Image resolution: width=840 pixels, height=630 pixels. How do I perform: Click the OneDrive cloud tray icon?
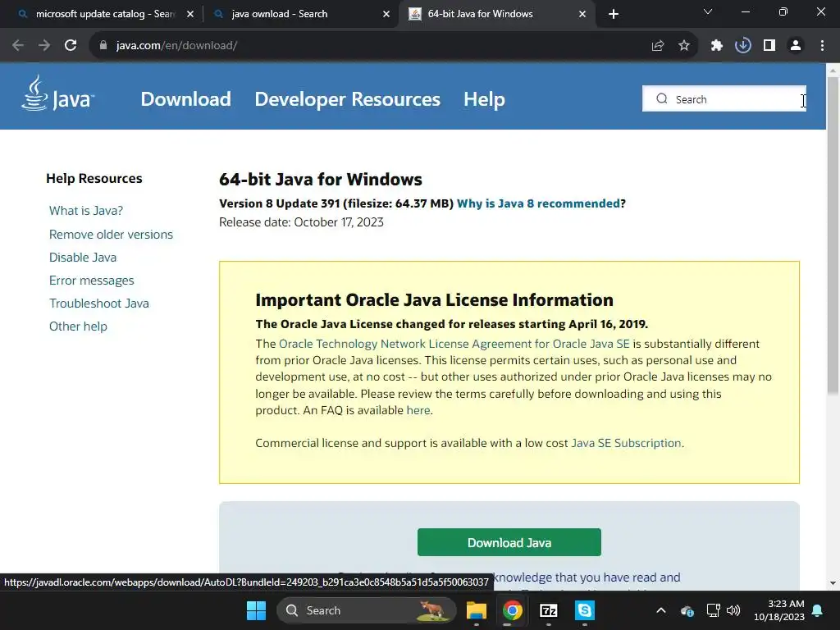tap(687, 610)
